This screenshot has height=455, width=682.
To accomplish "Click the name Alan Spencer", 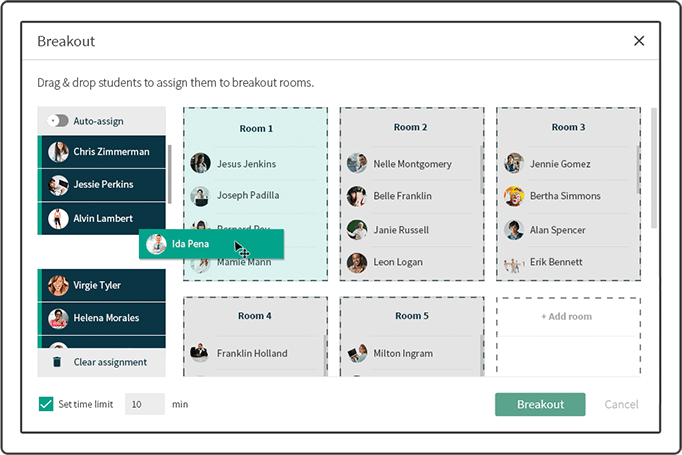I will (557, 230).
